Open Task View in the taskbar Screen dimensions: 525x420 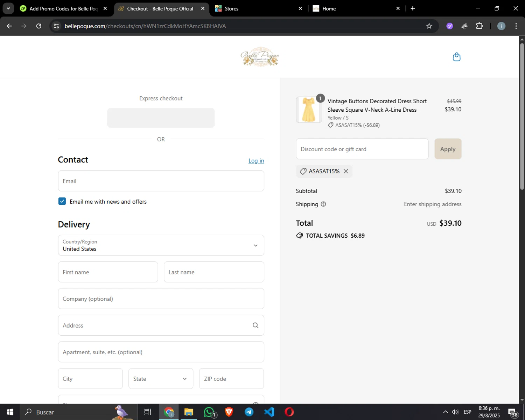148,412
